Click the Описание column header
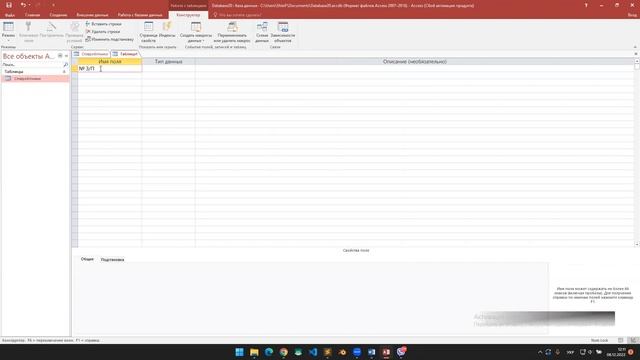The width and height of the screenshot is (640, 360). [x=415, y=62]
